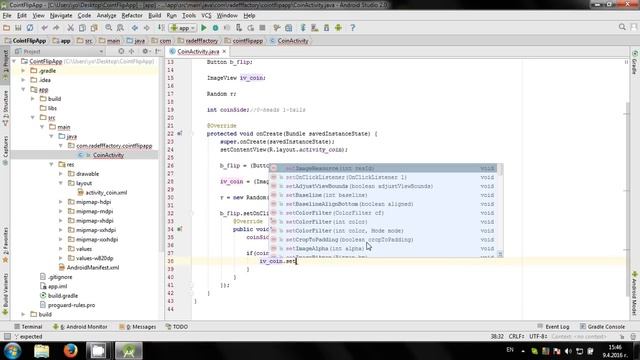This screenshot has width=640, height=360.
Task: Open the VCS menu
Action: 206,16
